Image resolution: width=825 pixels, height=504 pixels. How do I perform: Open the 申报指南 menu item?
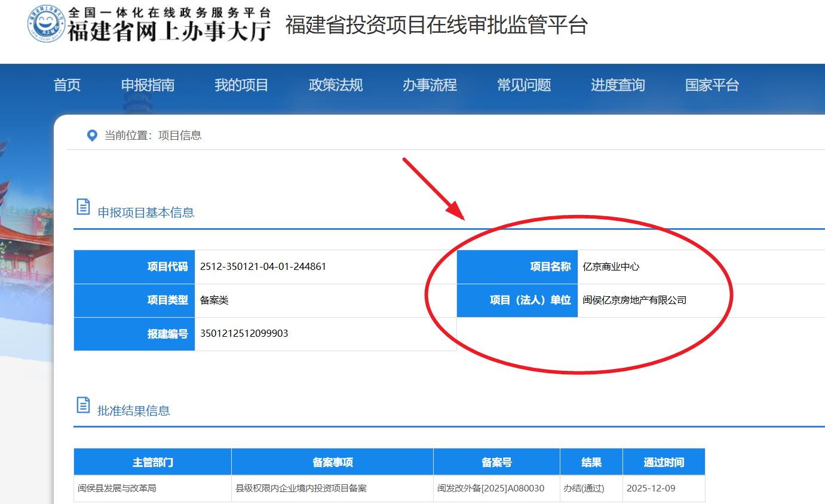click(x=148, y=85)
